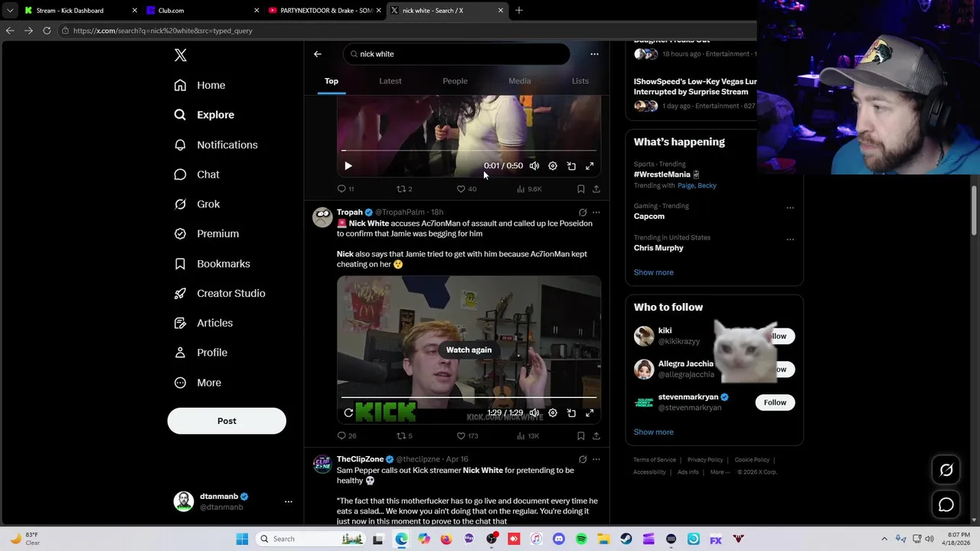The image size is (980, 551).
Task: Go back with the search back arrow
Action: pos(318,54)
